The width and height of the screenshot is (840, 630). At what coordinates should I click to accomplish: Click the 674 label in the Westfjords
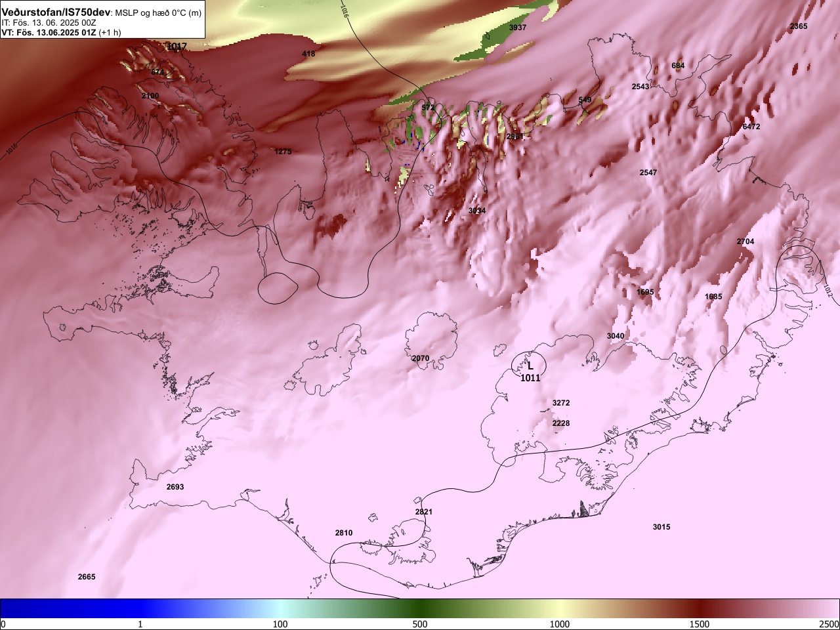[x=157, y=72]
